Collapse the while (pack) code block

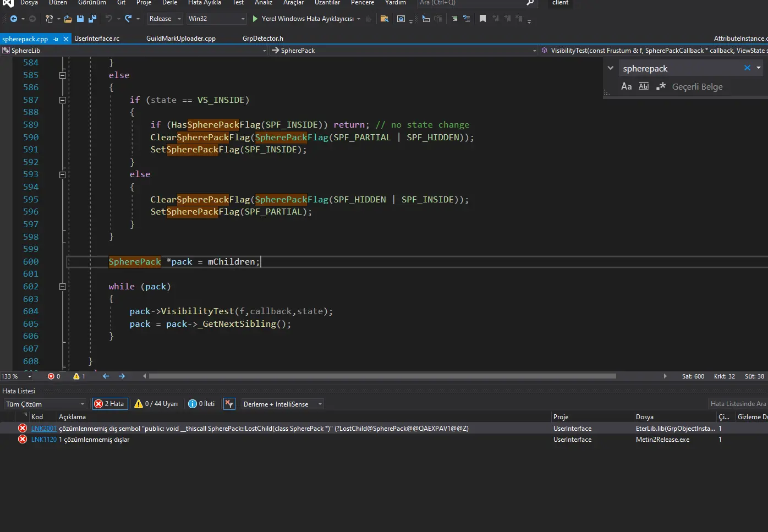62,287
